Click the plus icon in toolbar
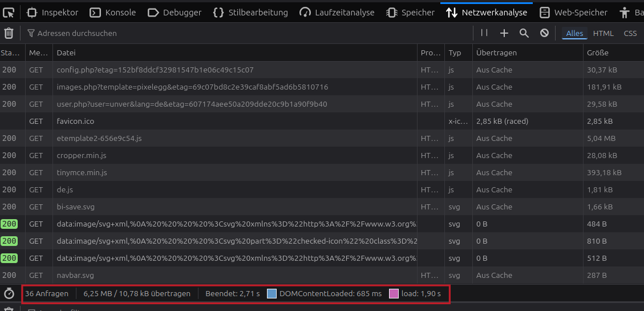 pyautogui.click(x=504, y=33)
